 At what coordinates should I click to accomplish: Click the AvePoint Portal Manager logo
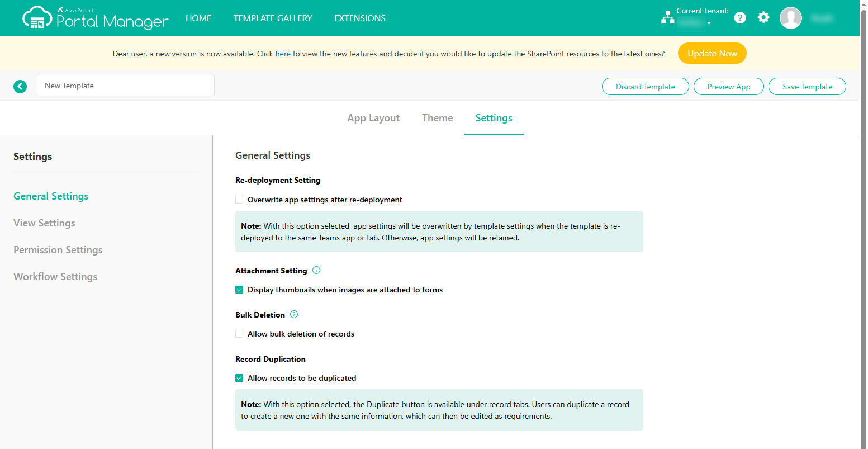95,17
